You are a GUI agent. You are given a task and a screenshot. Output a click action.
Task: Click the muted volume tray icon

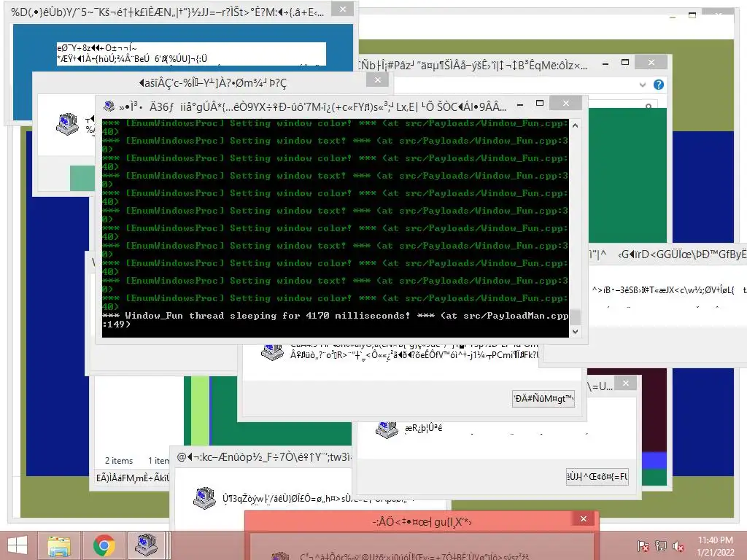678,546
